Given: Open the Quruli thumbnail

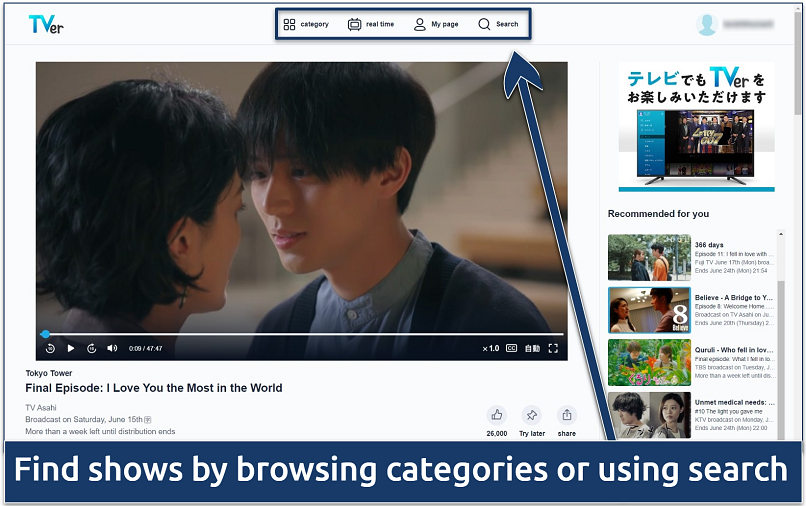Looking at the screenshot, I should pos(649,363).
